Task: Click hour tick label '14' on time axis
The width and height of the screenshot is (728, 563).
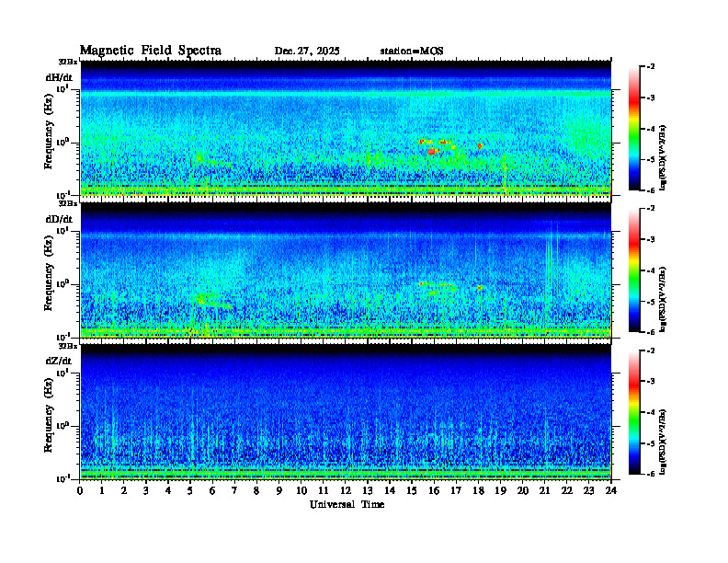Action: point(390,491)
